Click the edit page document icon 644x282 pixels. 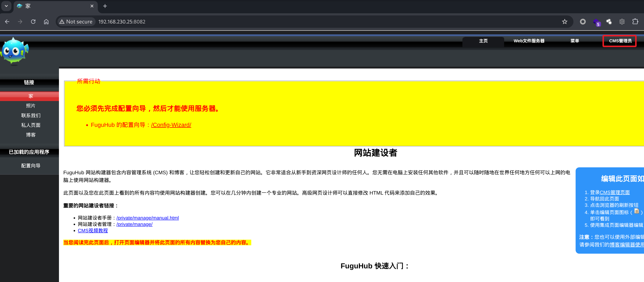point(637,211)
